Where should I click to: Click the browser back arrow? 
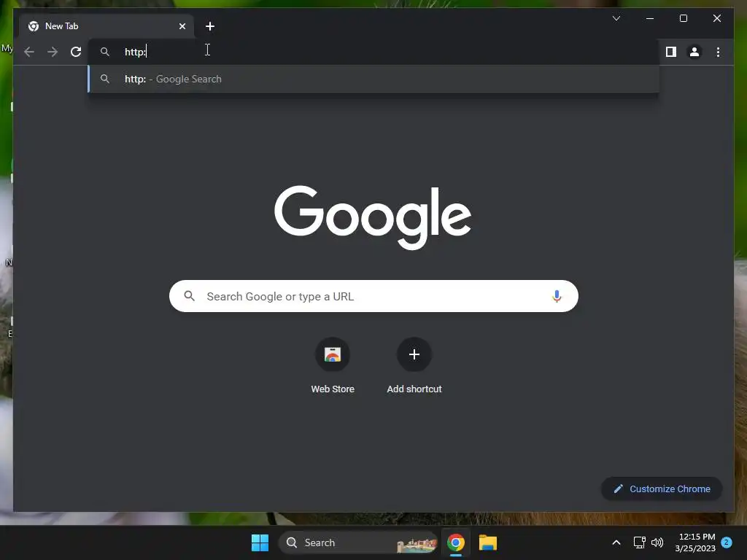click(29, 52)
